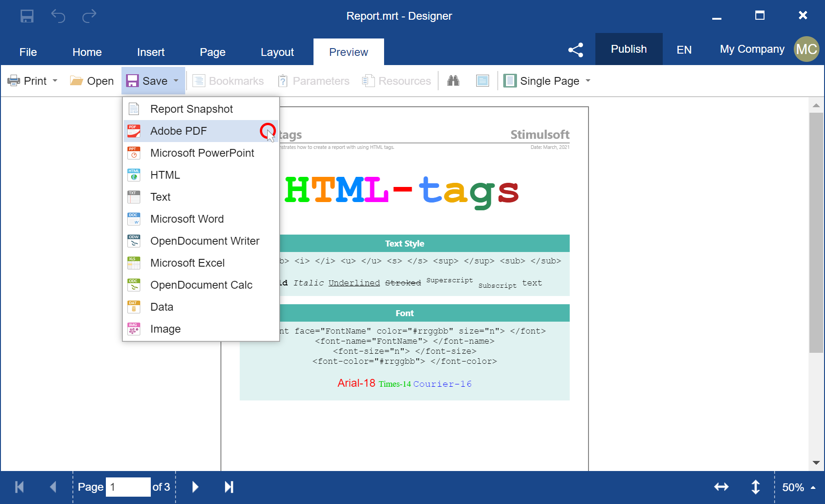Viewport: 825px width, 504px height.
Task: Open the Single Page view dropdown
Action: pyautogui.click(x=588, y=81)
